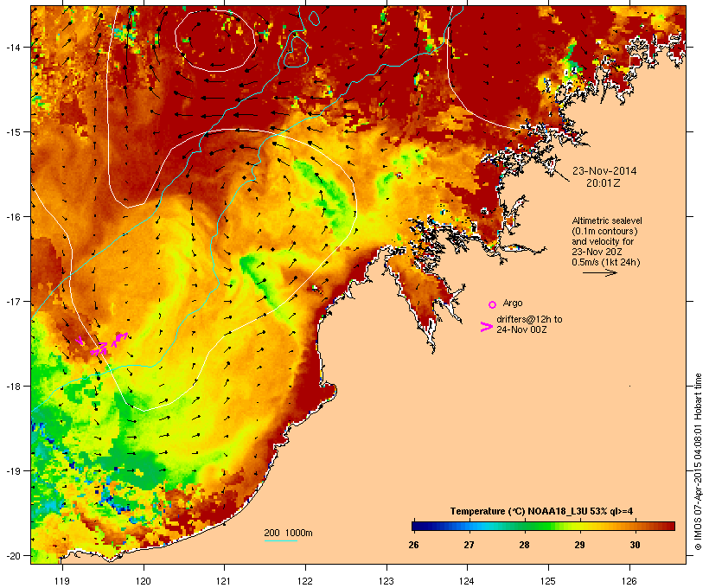
Task: Click the temperature colorbar gradient
Action: pyautogui.click(x=543, y=526)
